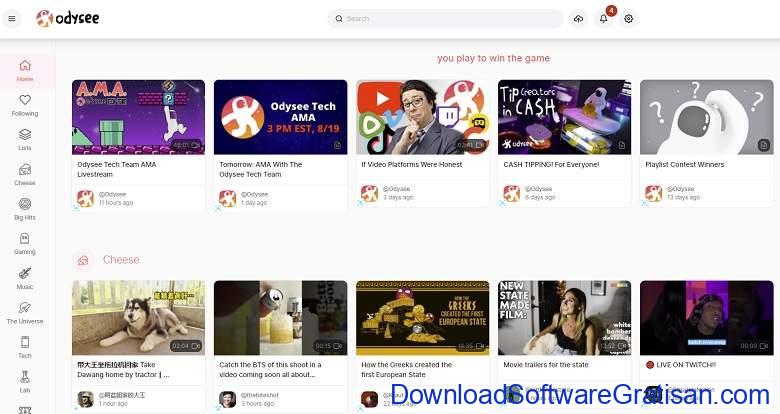Click title 'Playlist Contest Winners'
780x414 pixels.
click(x=684, y=164)
